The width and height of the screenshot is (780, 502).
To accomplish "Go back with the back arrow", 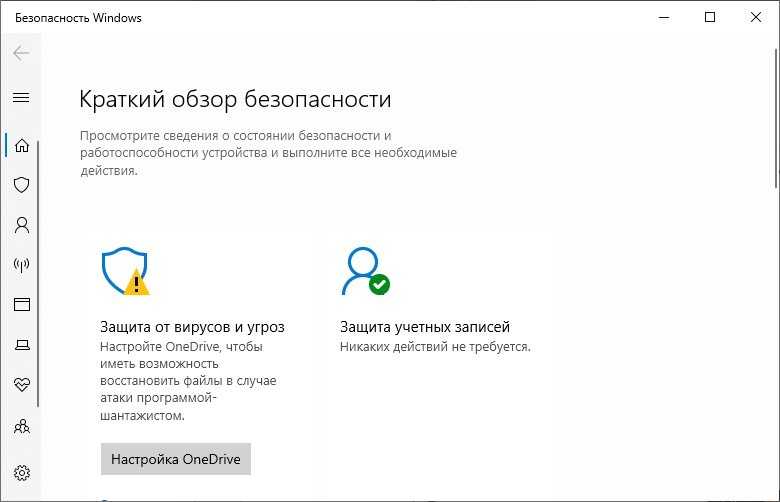I will tap(21, 53).
